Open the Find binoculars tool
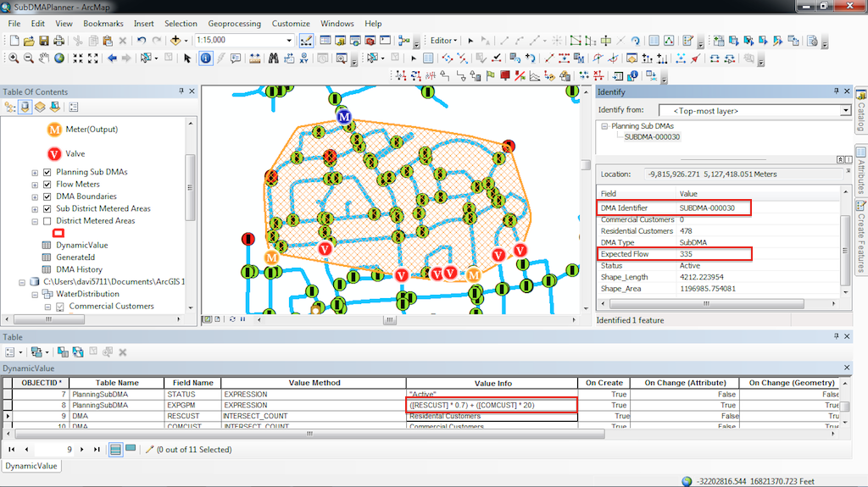Screen dimensions: 868x487 [x=274, y=58]
